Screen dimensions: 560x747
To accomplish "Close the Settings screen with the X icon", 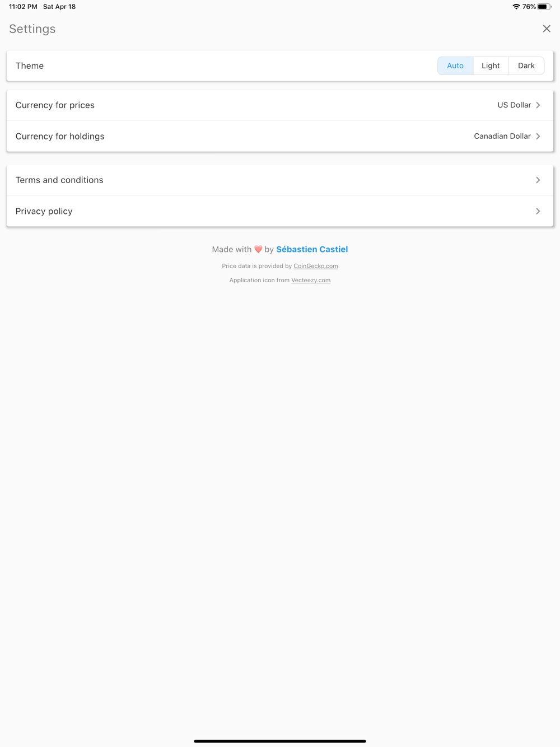I will pyautogui.click(x=547, y=29).
